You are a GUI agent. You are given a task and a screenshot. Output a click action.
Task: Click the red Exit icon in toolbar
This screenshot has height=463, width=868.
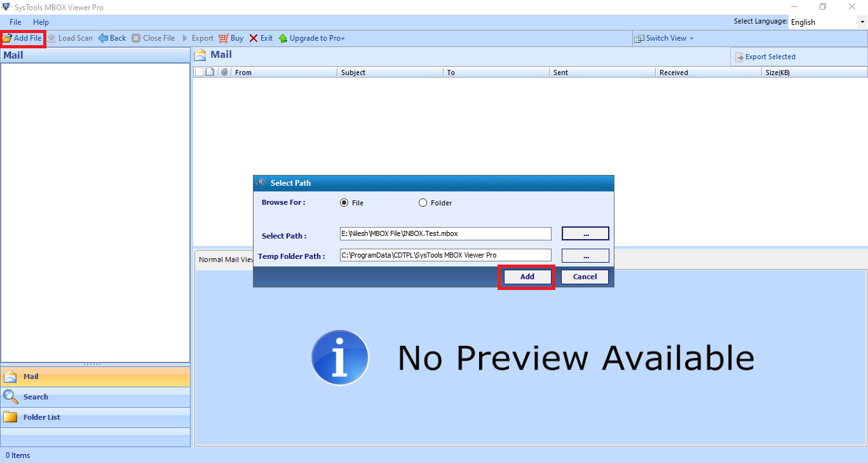pos(254,38)
